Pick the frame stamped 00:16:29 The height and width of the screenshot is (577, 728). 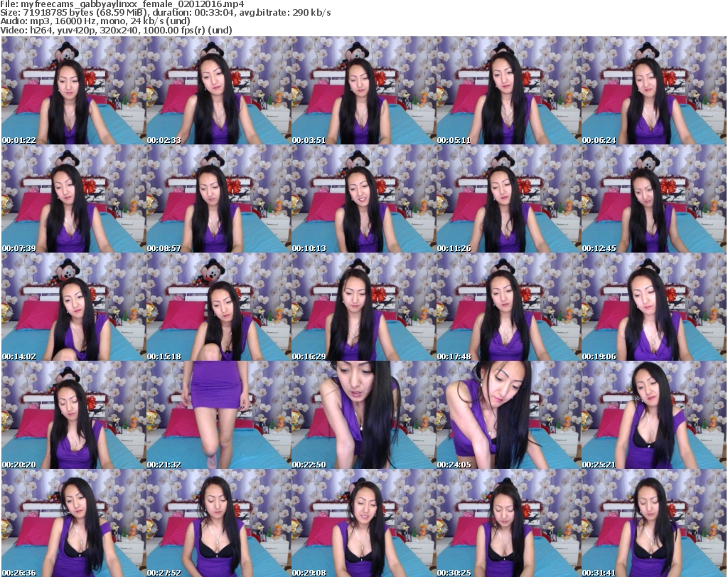(363, 307)
